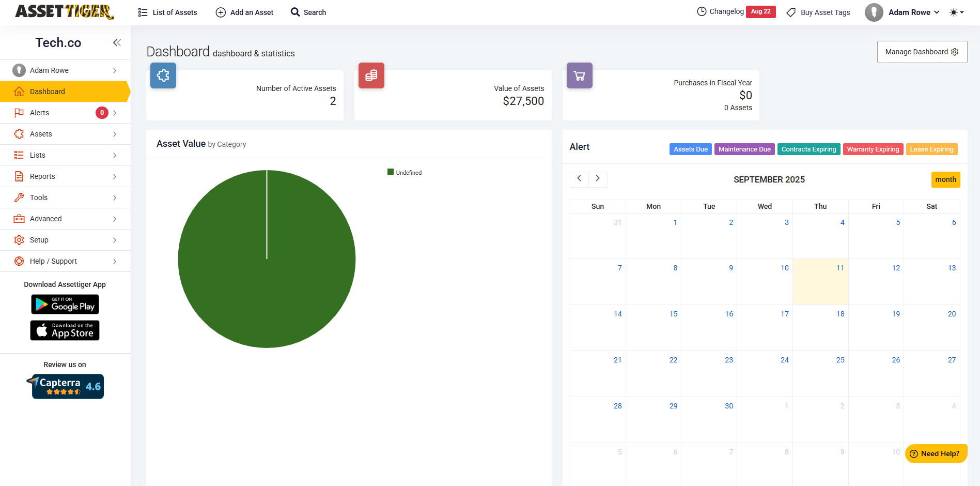Click the Changelog clock icon
980x486 pixels.
pos(702,11)
